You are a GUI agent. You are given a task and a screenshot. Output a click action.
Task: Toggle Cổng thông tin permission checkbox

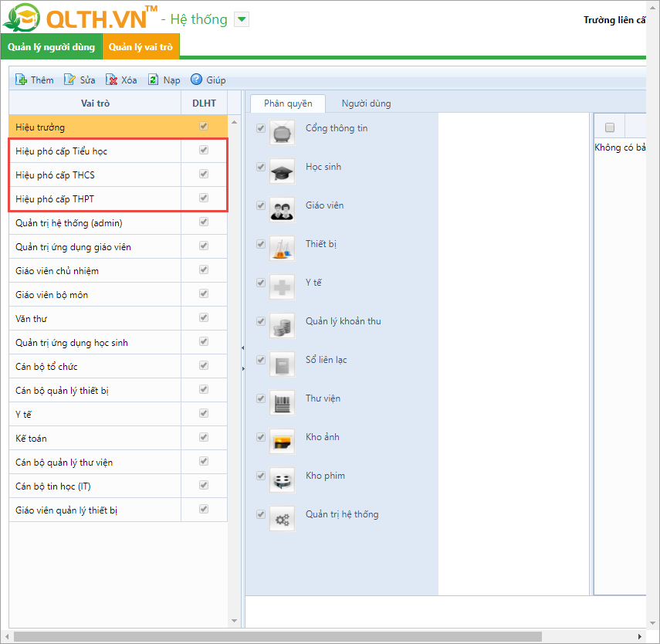(x=261, y=128)
